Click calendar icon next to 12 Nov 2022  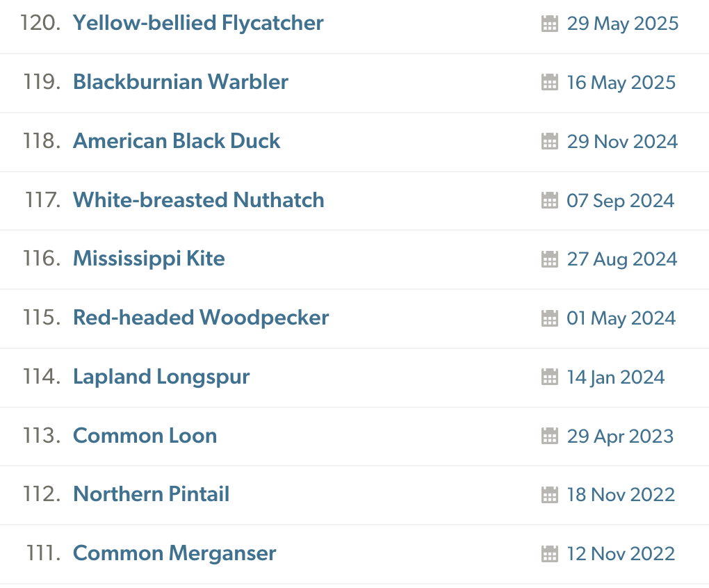(549, 554)
